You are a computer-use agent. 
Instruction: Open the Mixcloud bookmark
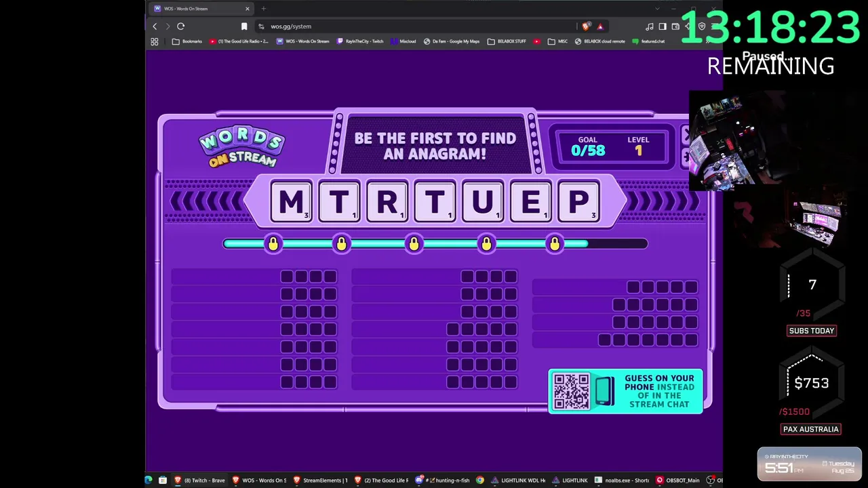tap(403, 41)
